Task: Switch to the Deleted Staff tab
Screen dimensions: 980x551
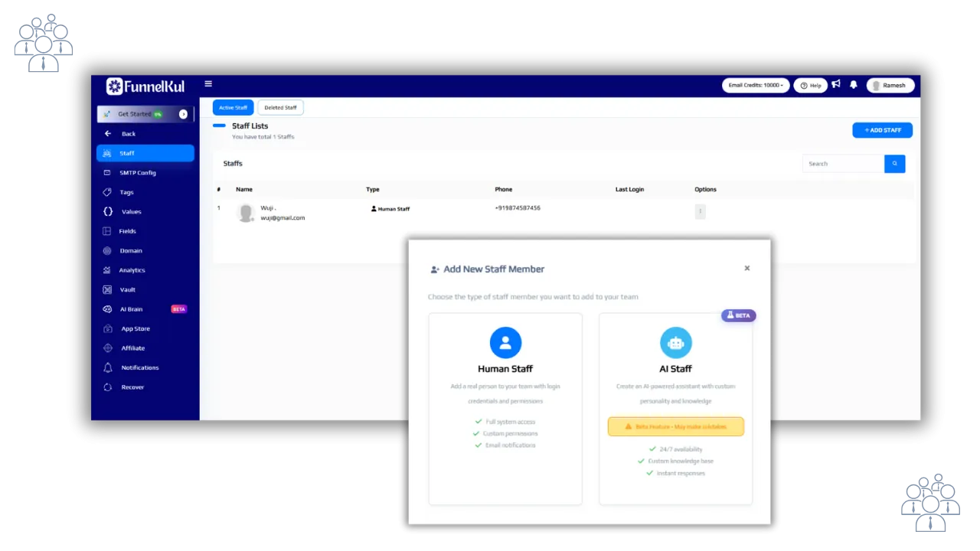Action: pos(280,108)
